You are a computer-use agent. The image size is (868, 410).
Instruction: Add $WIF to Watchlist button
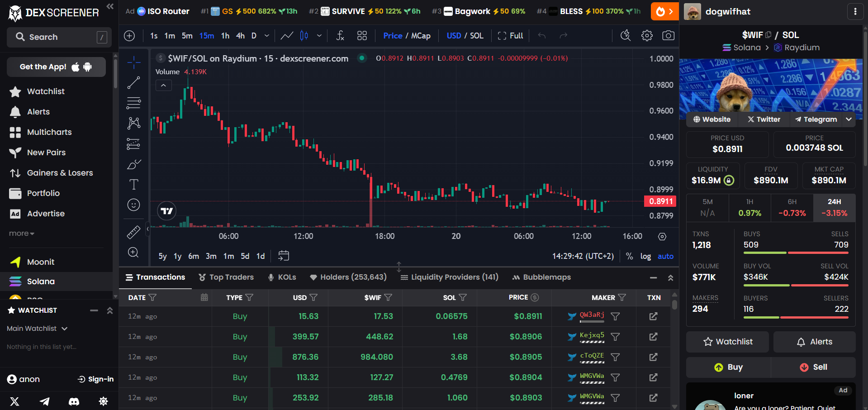pos(727,342)
